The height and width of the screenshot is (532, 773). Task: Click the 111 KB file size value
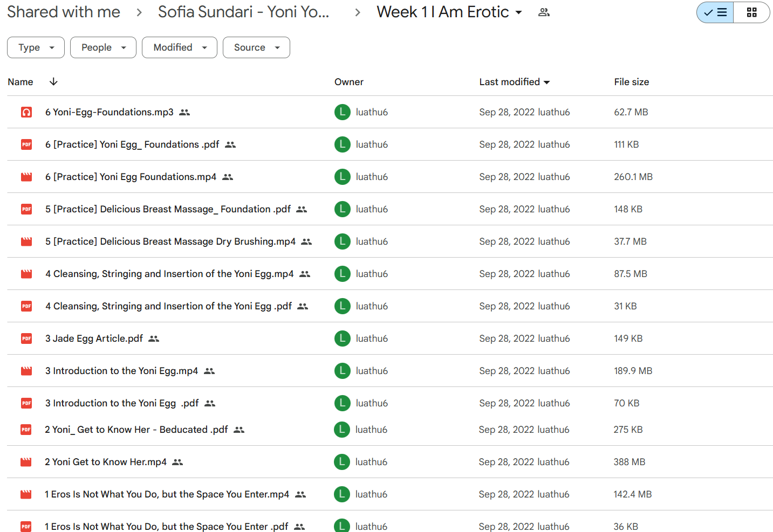(x=626, y=144)
